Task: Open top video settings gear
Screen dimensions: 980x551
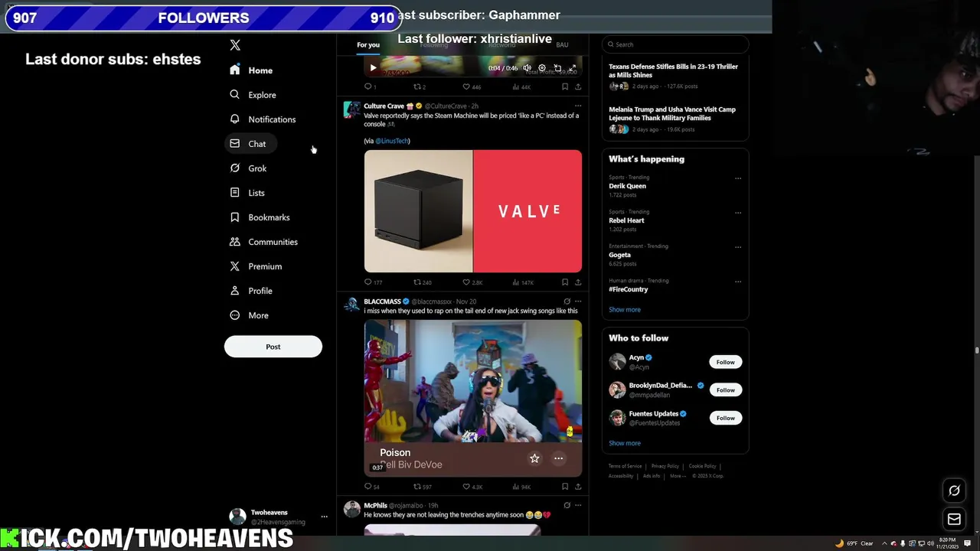Action: coord(542,68)
